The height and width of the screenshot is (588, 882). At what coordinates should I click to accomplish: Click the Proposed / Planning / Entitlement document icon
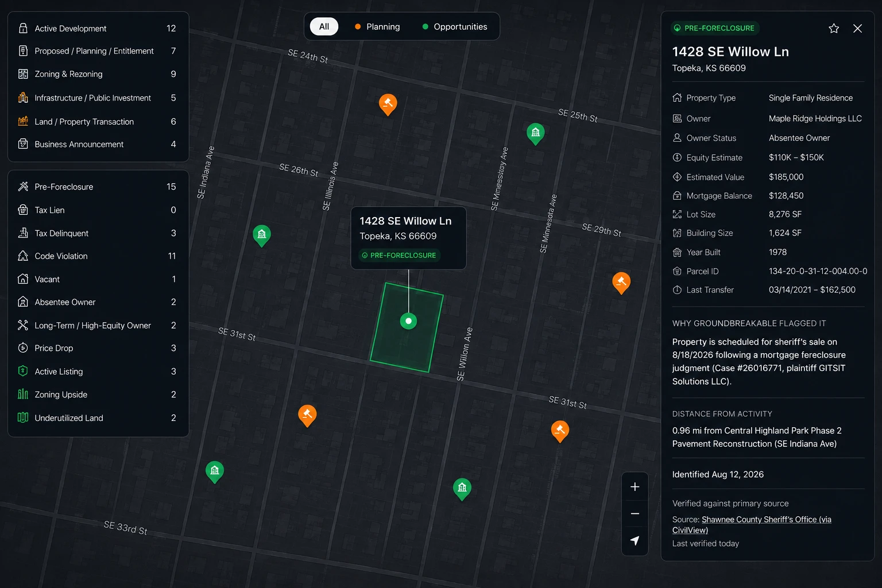coord(23,51)
